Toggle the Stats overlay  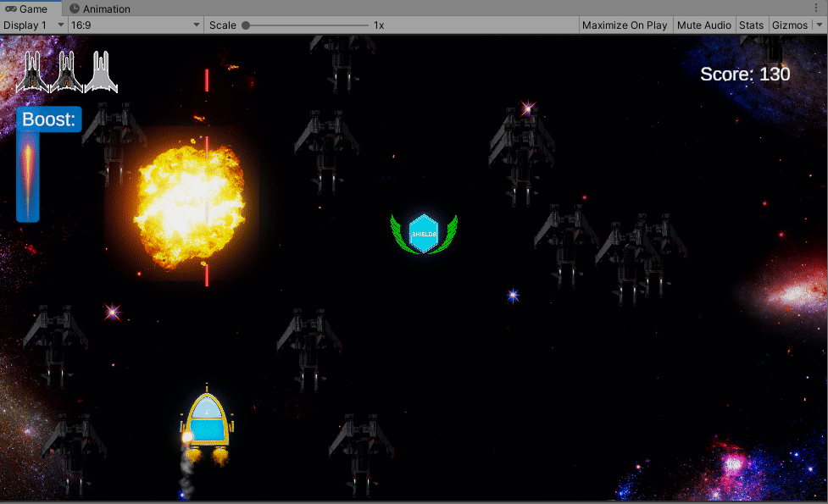coord(751,25)
